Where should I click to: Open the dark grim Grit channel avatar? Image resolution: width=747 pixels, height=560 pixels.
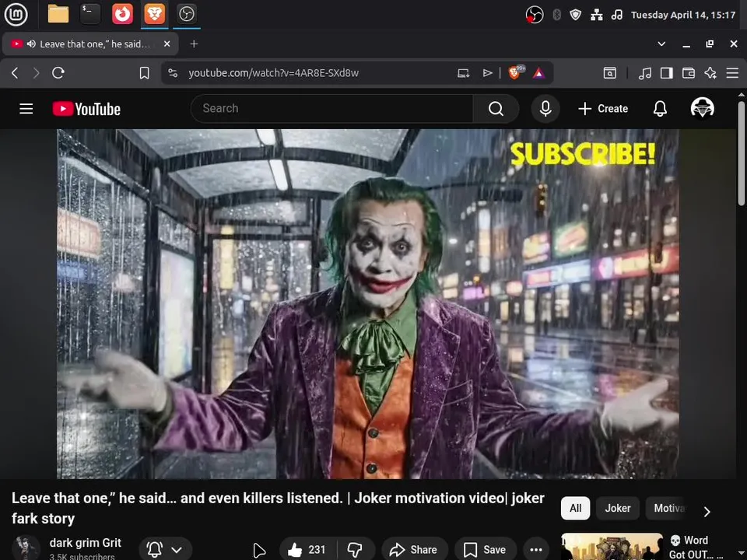[x=26, y=548]
